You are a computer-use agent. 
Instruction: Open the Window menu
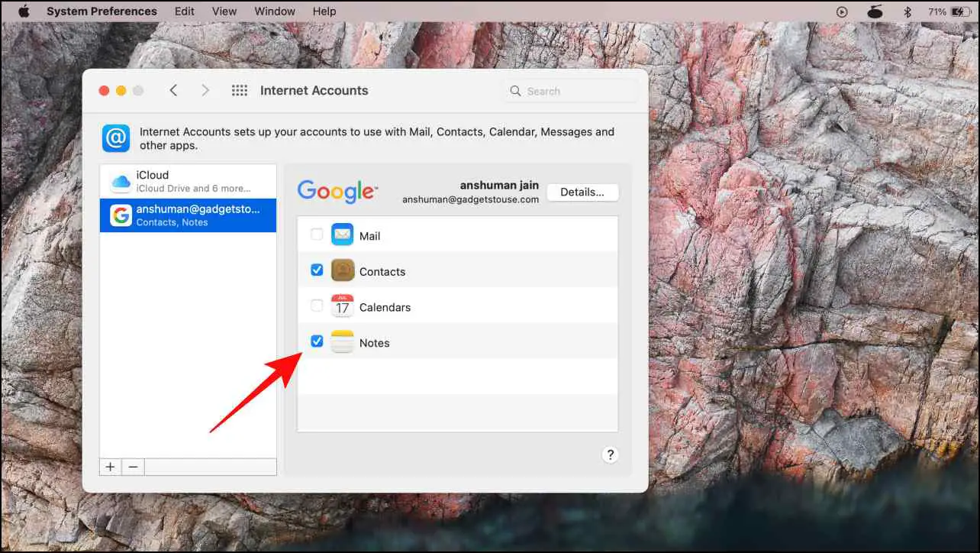tap(275, 11)
